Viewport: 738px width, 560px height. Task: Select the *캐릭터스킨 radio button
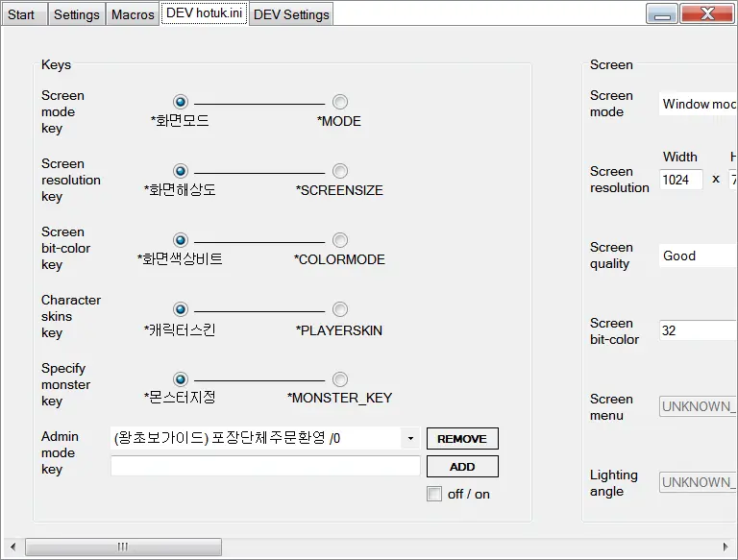click(x=181, y=309)
